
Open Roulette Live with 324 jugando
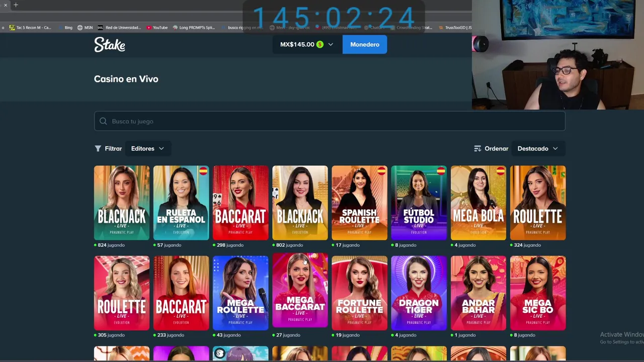click(x=538, y=203)
